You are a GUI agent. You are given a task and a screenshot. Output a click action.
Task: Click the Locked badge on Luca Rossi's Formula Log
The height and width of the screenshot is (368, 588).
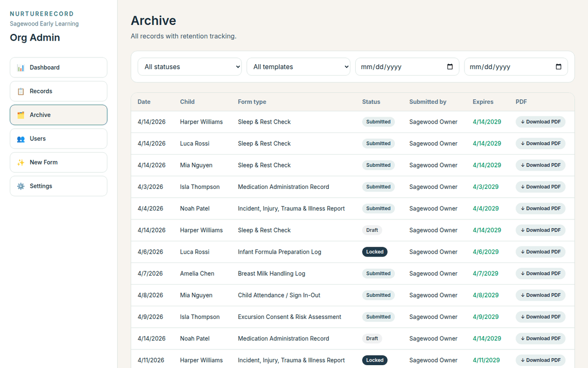[x=374, y=252]
